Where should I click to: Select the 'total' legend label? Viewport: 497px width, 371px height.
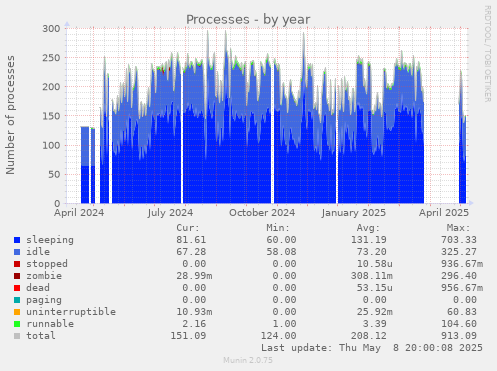(41, 336)
